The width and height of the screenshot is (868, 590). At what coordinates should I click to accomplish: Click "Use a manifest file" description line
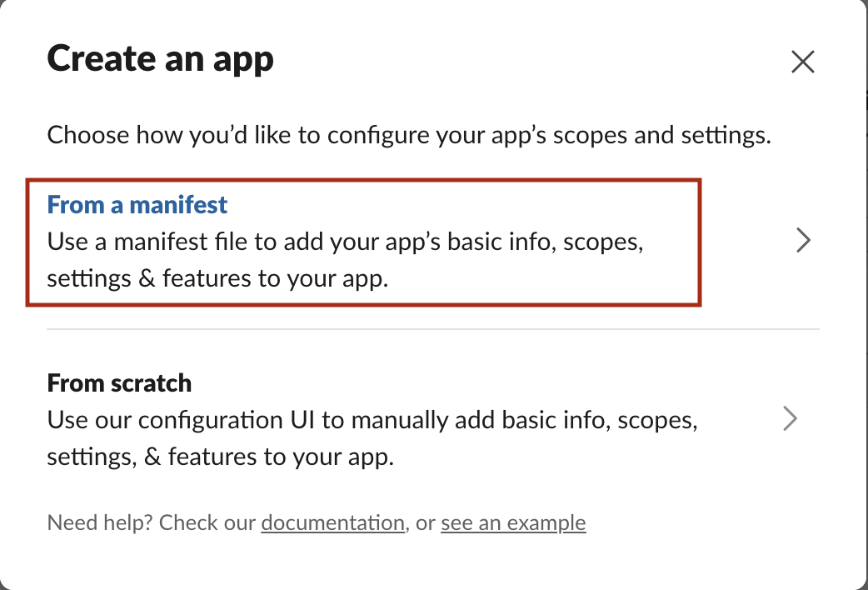pos(346,242)
